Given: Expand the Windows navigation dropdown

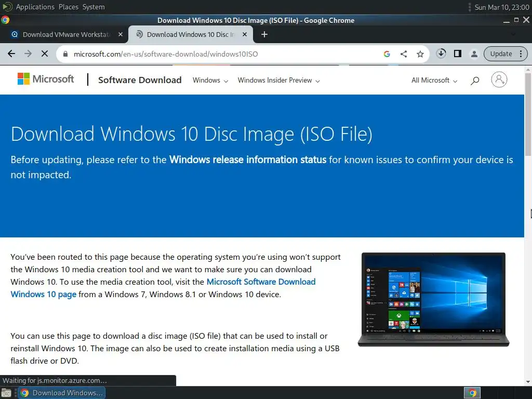Looking at the screenshot, I should click(210, 81).
